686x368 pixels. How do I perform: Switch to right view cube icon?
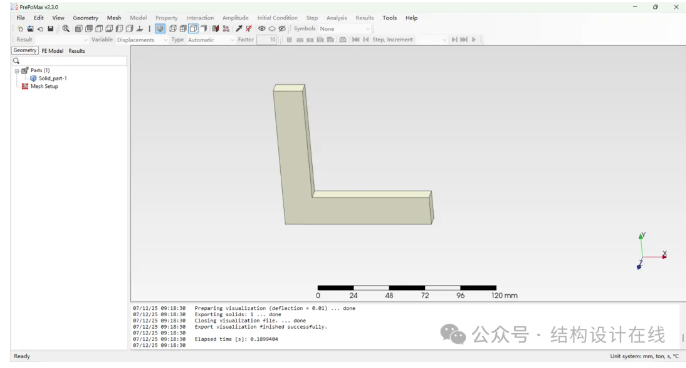click(129, 29)
